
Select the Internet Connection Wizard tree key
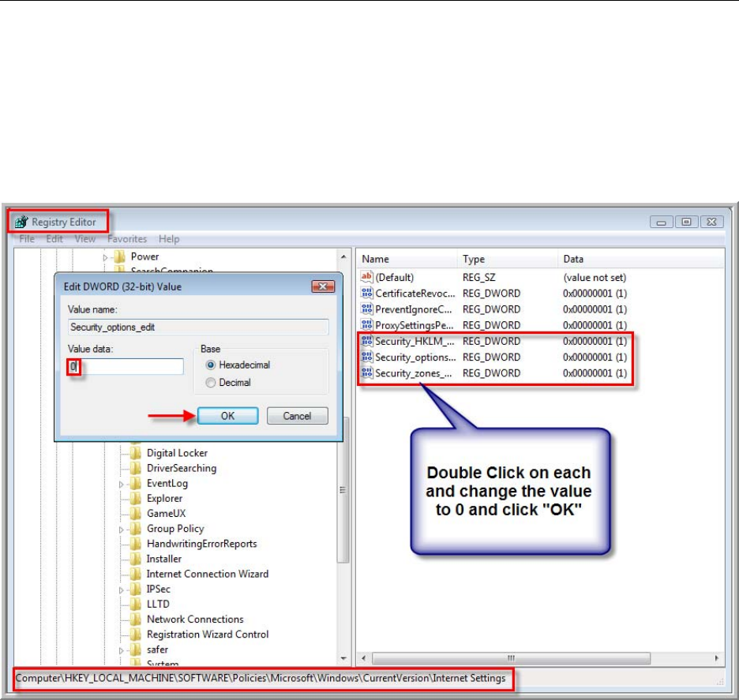208,575
